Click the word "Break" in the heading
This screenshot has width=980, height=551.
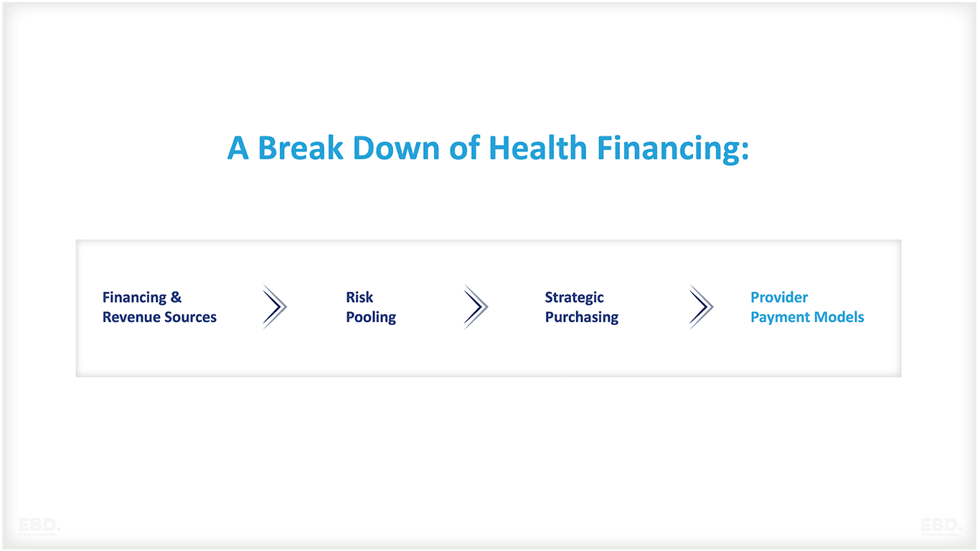[x=301, y=149]
